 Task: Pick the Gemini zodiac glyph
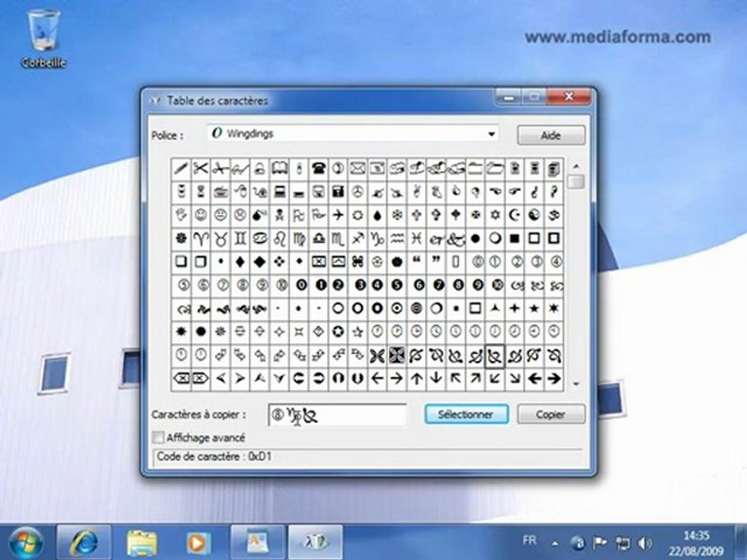click(x=240, y=239)
